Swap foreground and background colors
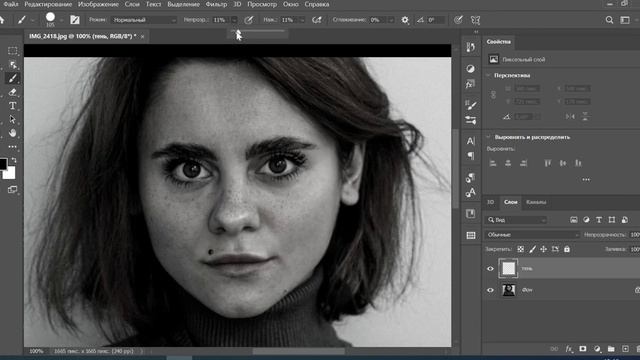This screenshot has width=640, height=360. click(14, 160)
